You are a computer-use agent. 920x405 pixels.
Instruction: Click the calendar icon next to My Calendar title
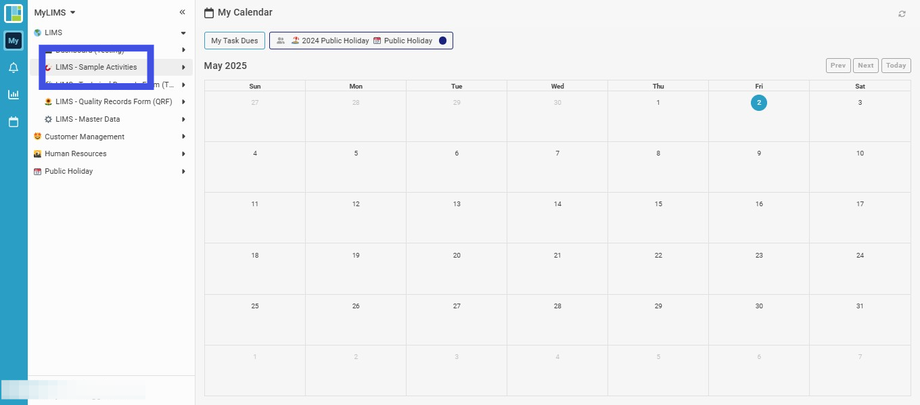click(208, 12)
